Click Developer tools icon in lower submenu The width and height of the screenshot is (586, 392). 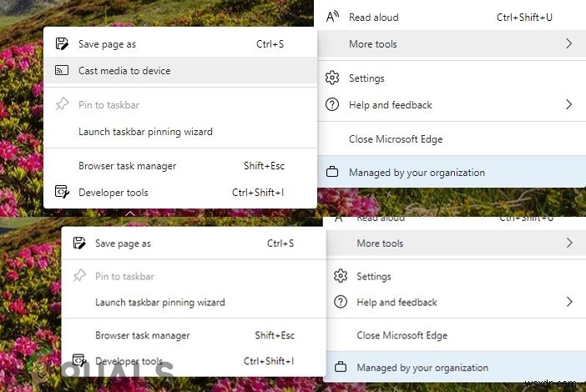(x=78, y=360)
